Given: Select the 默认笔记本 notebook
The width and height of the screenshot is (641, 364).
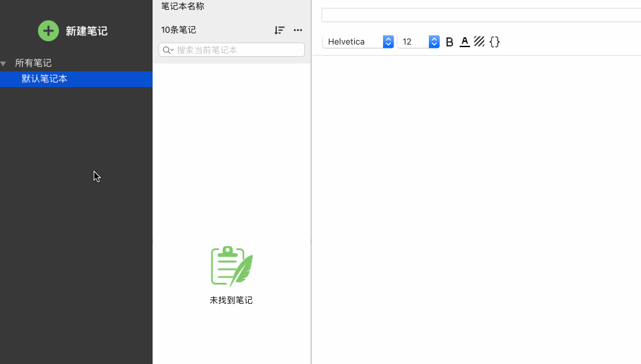Looking at the screenshot, I should 76,79.
